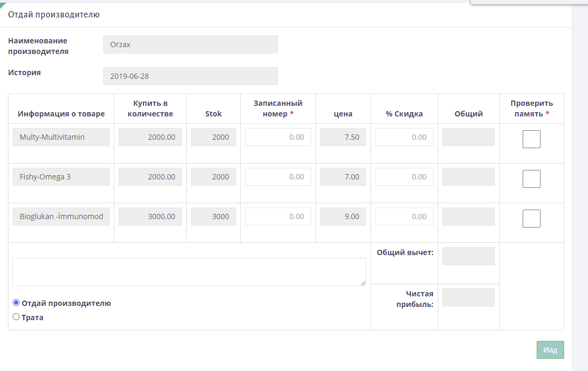Click total field for Bioglukan row
Screen dimensions: 588x371
[x=468, y=216]
